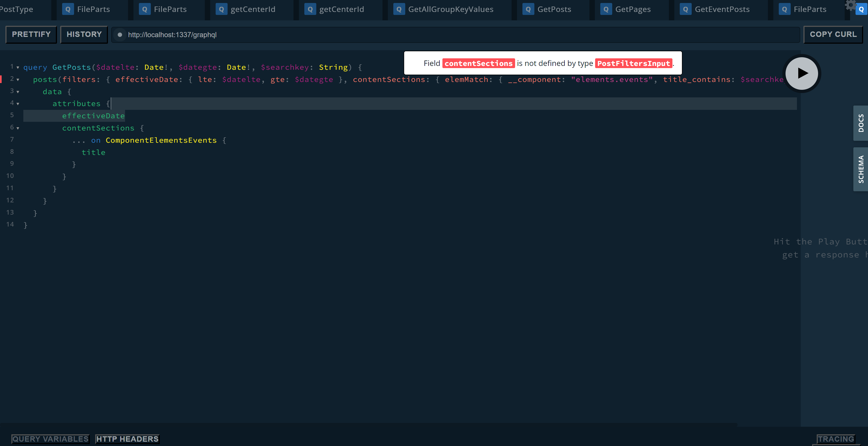
Task: Click the PRETTIFY button
Action: pyautogui.click(x=31, y=34)
